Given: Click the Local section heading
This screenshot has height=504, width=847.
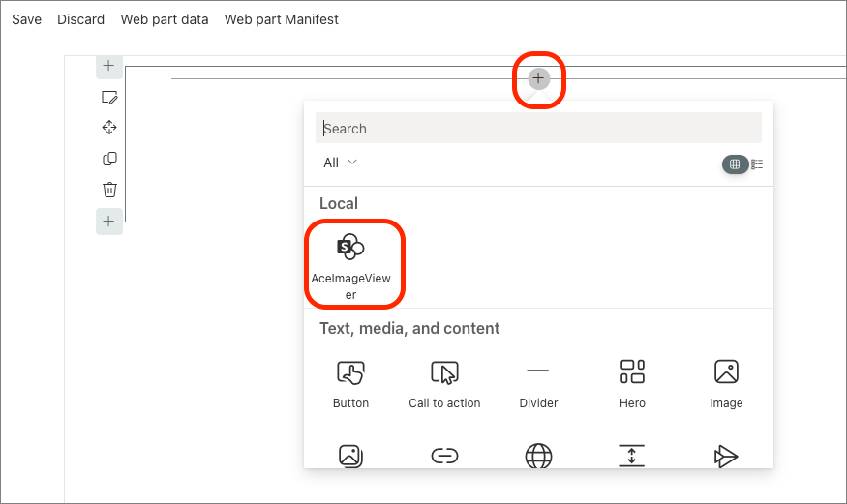Looking at the screenshot, I should (339, 203).
